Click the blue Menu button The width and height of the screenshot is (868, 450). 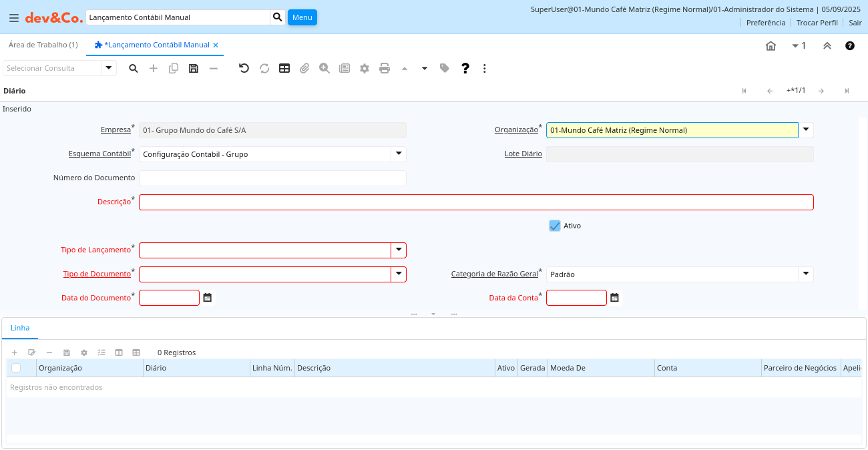[302, 17]
